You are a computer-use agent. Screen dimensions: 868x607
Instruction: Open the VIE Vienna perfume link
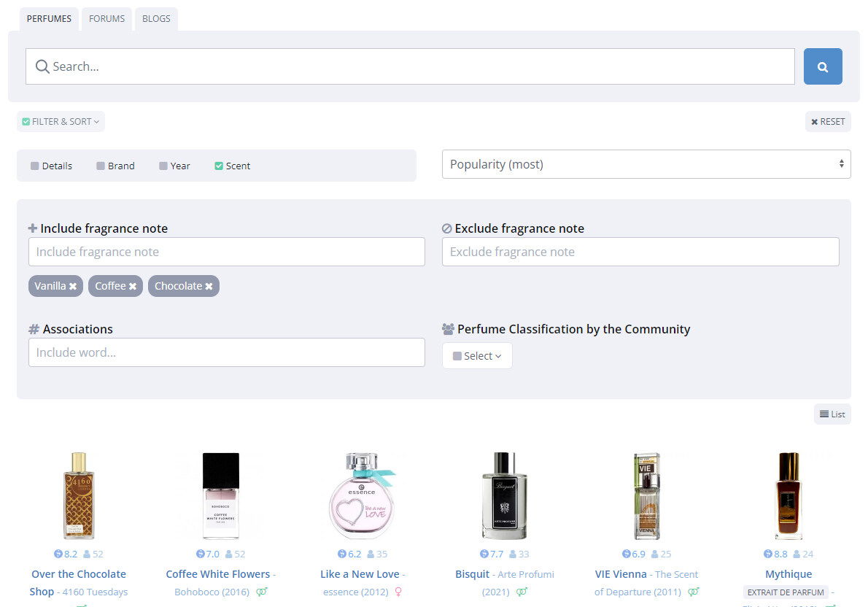[x=621, y=574]
